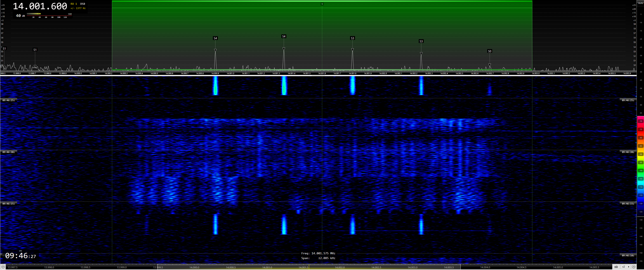Click the receiver 1 center marker at top
The width and height of the screenshot is (644, 270).
[x=322, y=4]
